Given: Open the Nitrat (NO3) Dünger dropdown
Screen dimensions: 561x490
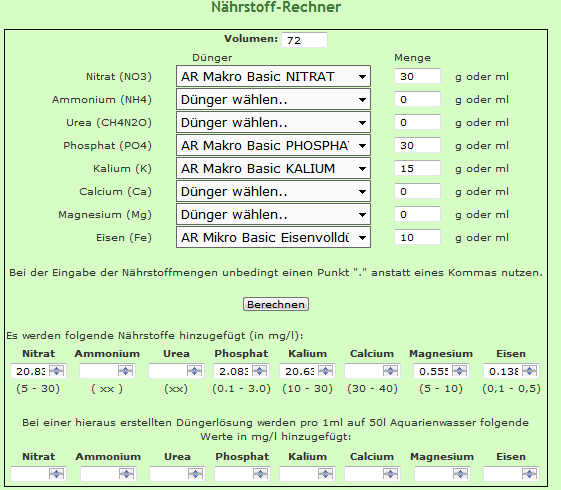Looking at the screenshot, I should click(273, 76).
